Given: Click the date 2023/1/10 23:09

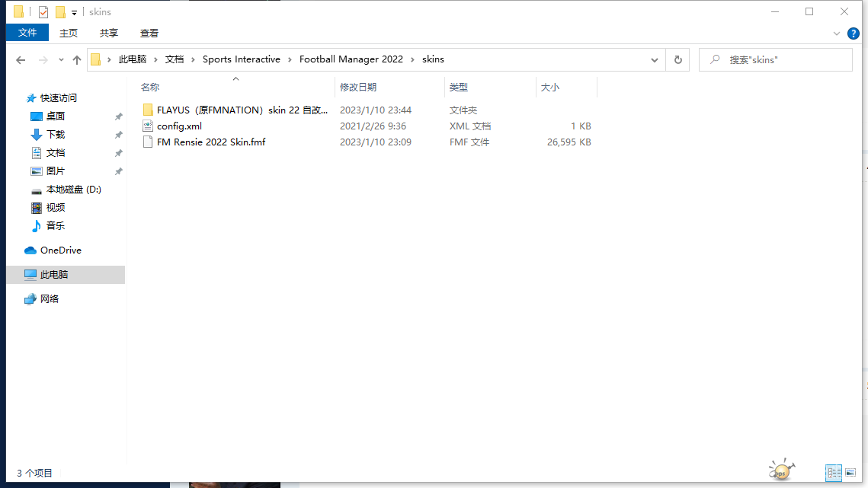Looking at the screenshot, I should (376, 142).
